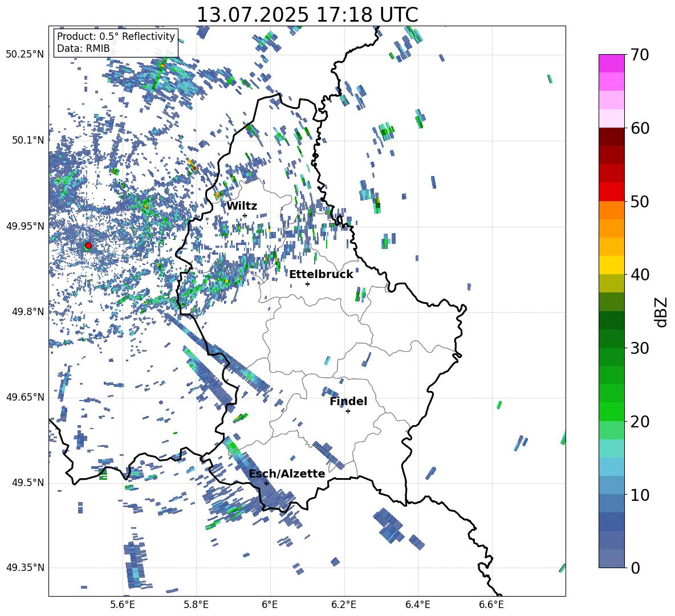
Task: Click the latitude label 49.5°N
Action: coord(28,483)
